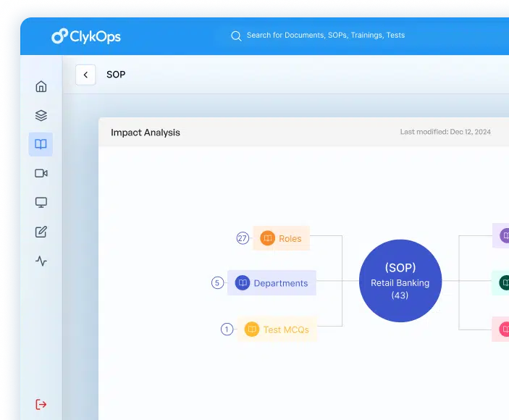Click the purple node right of SOP
The width and height of the screenshot is (509, 420).
(502, 235)
